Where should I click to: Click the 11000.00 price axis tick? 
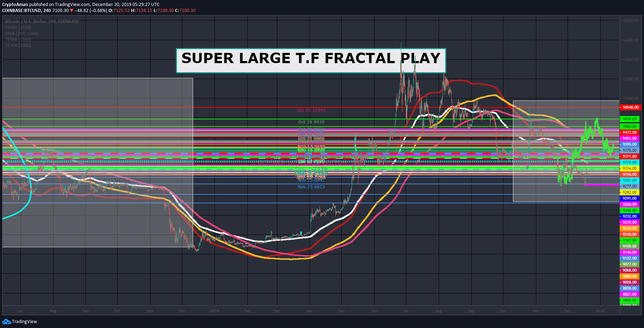[631, 98]
